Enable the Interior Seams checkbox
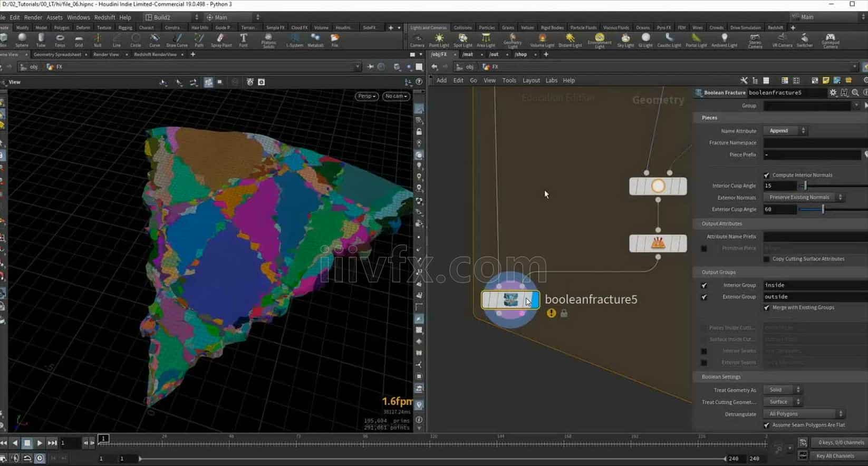Screen dimensions: 868x466 (x=704, y=351)
